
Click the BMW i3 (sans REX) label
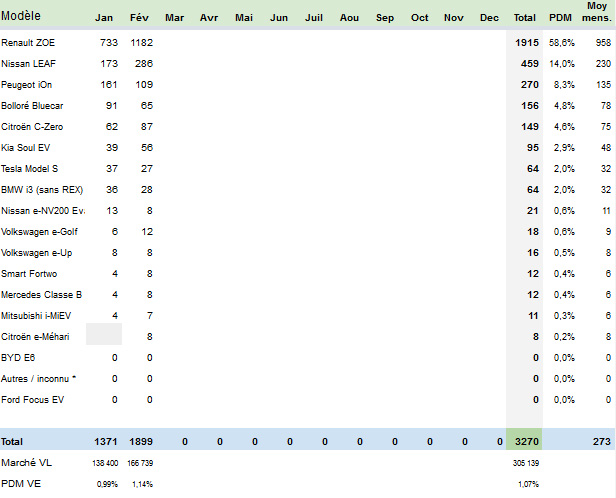pyautogui.click(x=42, y=190)
